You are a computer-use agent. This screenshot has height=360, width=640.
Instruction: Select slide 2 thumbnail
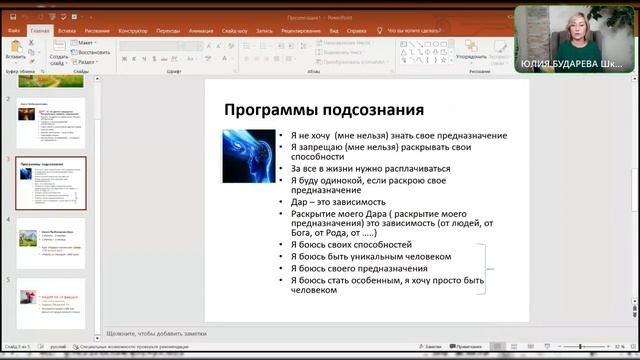(51, 123)
